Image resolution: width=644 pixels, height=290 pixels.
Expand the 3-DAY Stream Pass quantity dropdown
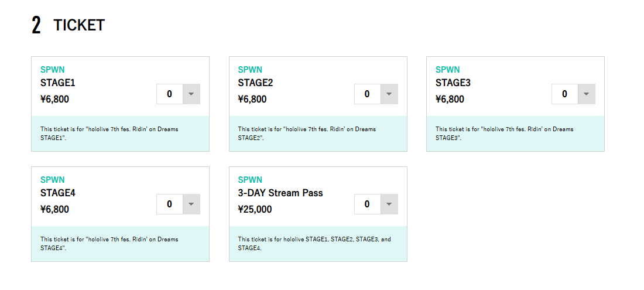point(389,204)
